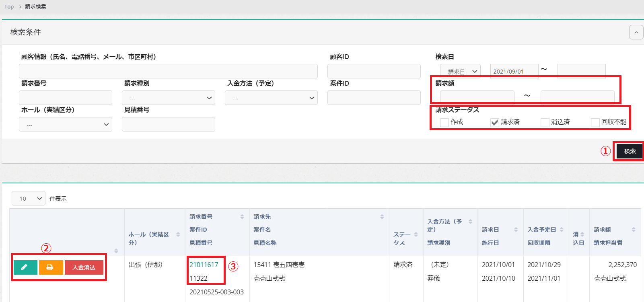The height and width of the screenshot is (302, 644).
Task: Sort table by 請求番号 column
Action: pyautogui.click(x=242, y=217)
